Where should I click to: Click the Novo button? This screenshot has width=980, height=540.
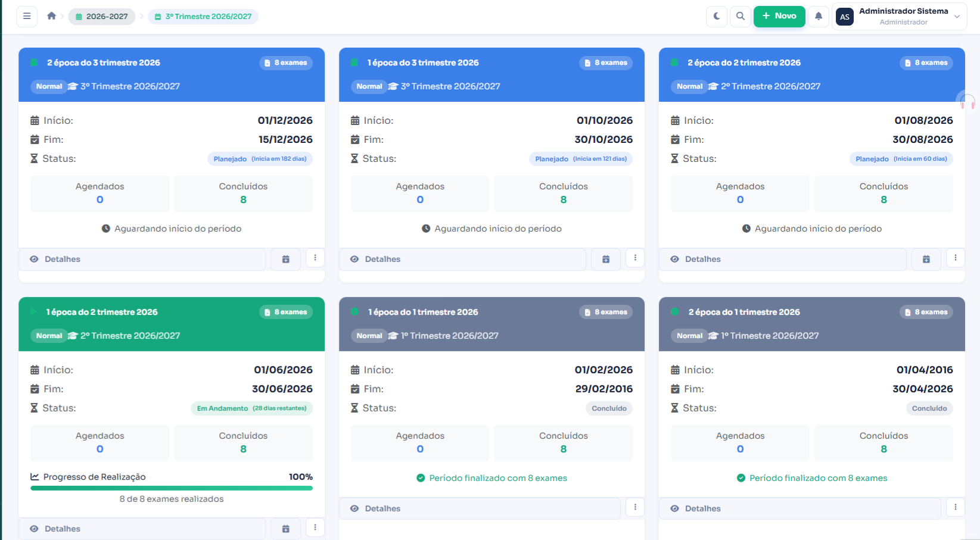click(779, 16)
